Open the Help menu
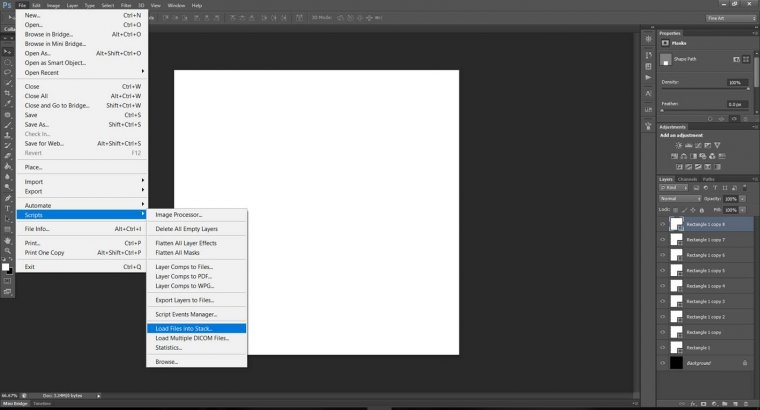This screenshot has width=760, height=410. point(196,5)
